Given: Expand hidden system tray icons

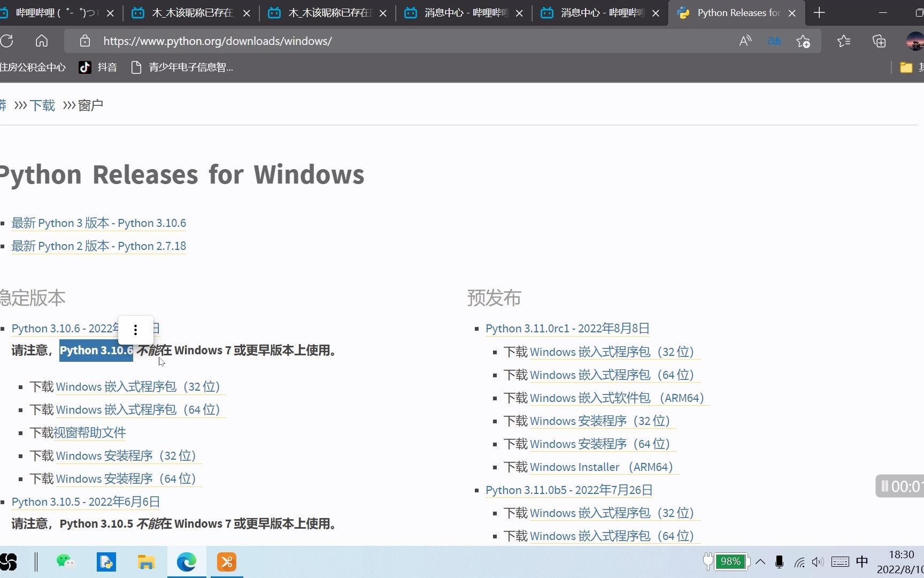Looking at the screenshot, I should [760, 561].
